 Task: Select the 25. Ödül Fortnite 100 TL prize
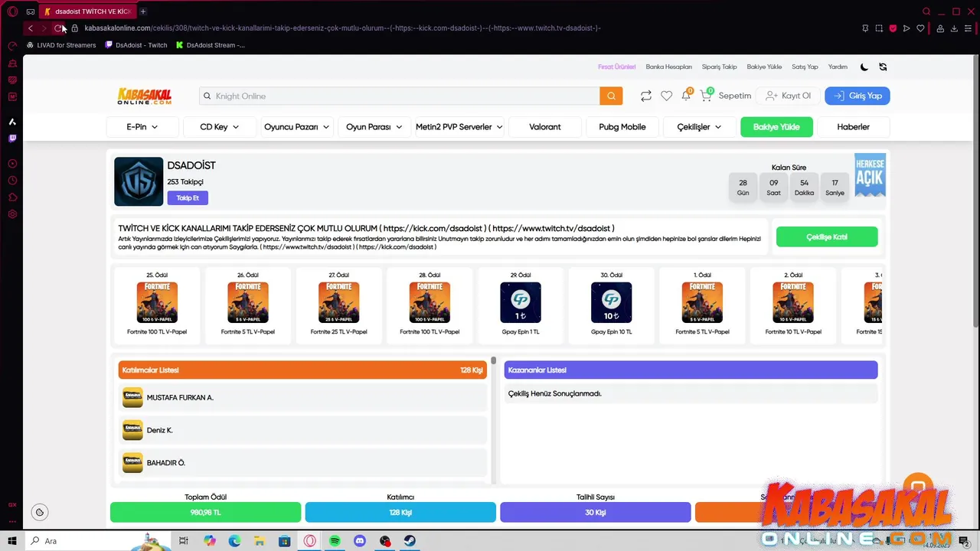(x=157, y=302)
